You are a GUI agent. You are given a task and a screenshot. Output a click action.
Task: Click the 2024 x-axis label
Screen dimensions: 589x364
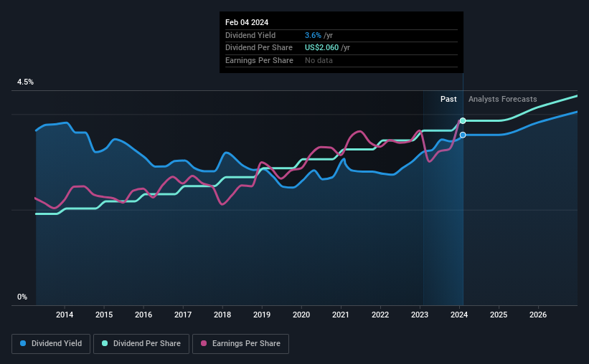coord(459,315)
